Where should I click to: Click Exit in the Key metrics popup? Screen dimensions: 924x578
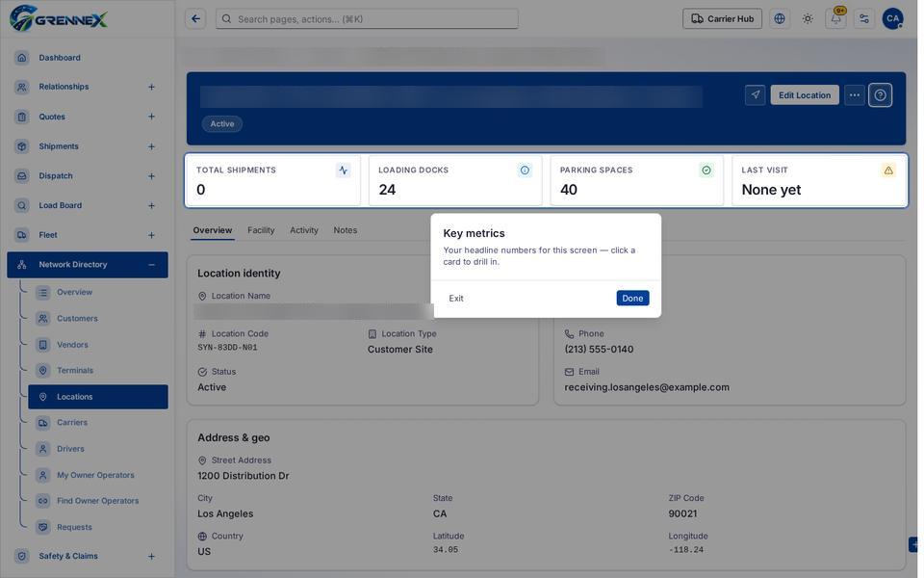456,299
